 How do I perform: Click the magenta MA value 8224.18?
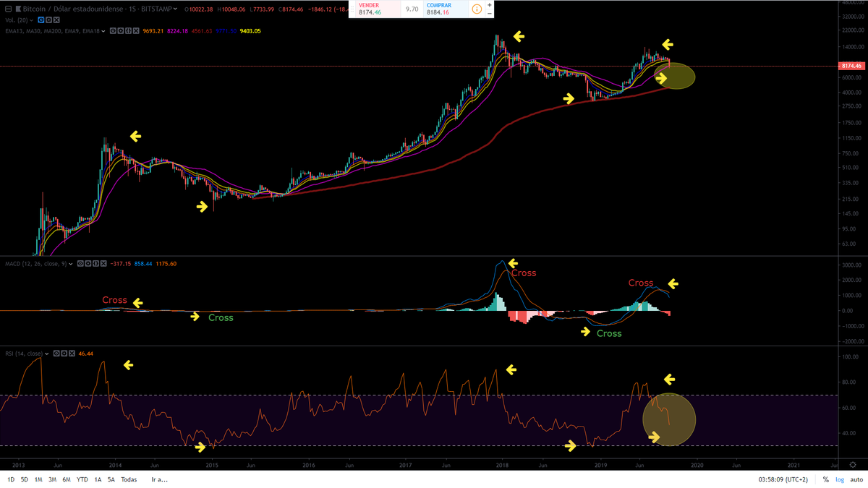pyautogui.click(x=177, y=31)
